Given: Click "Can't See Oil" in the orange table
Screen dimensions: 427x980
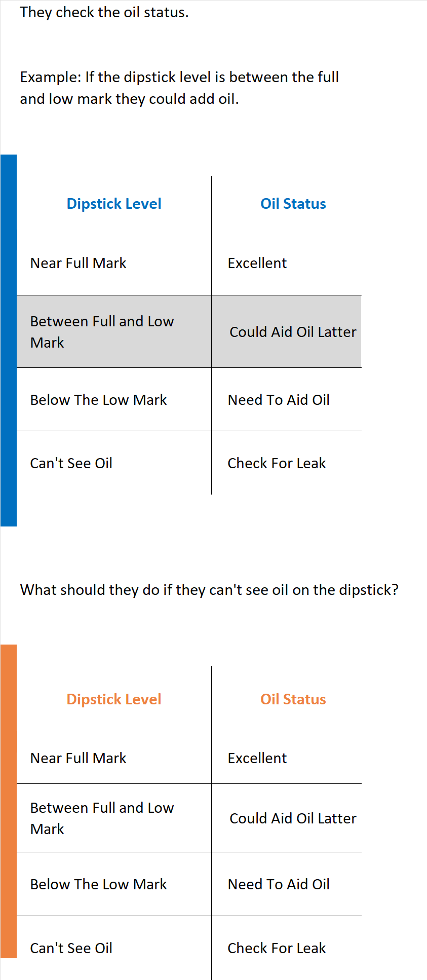Looking at the screenshot, I should pyautogui.click(x=71, y=948).
